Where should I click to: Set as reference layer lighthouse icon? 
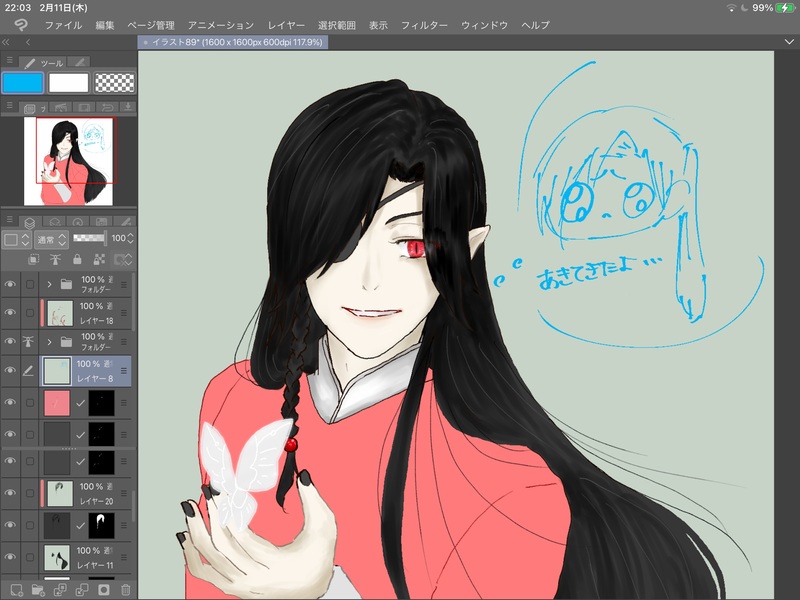pos(55,260)
